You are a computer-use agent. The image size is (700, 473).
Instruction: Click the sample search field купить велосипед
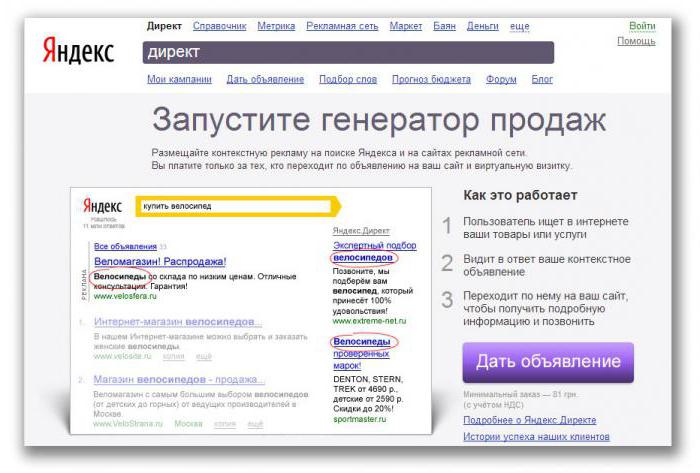pos(237,206)
